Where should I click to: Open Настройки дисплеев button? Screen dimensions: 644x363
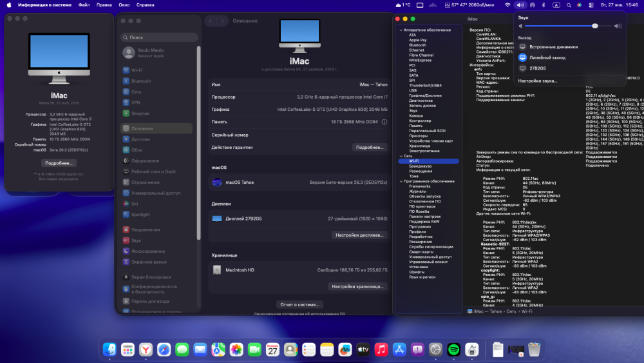[359, 235]
